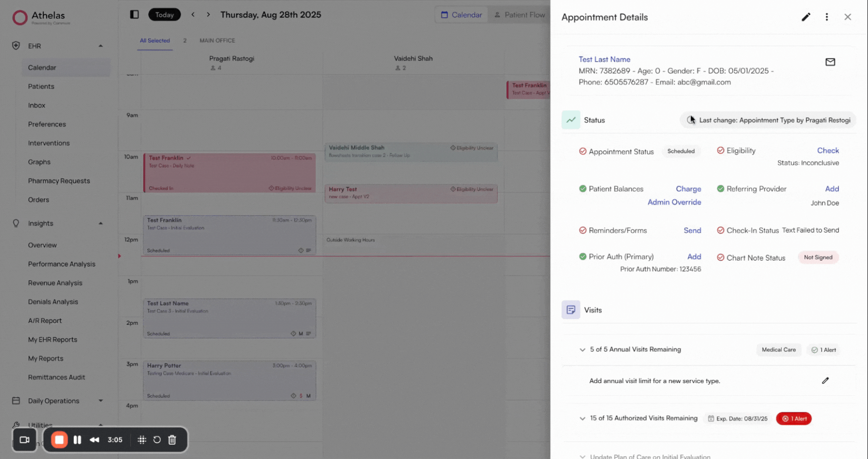The height and width of the screenshot is (459, 868).
Task: Go to next day arrow
Action: click(208, 14)
